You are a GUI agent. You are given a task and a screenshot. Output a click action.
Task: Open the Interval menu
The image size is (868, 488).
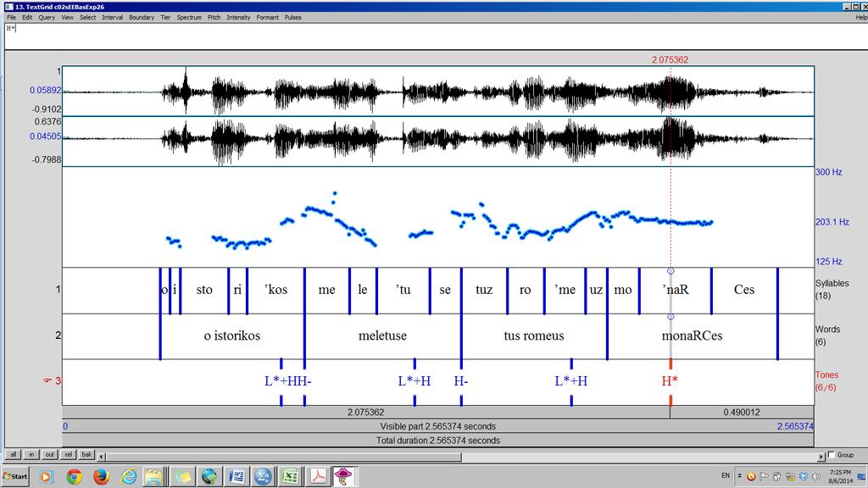point(113,17)
